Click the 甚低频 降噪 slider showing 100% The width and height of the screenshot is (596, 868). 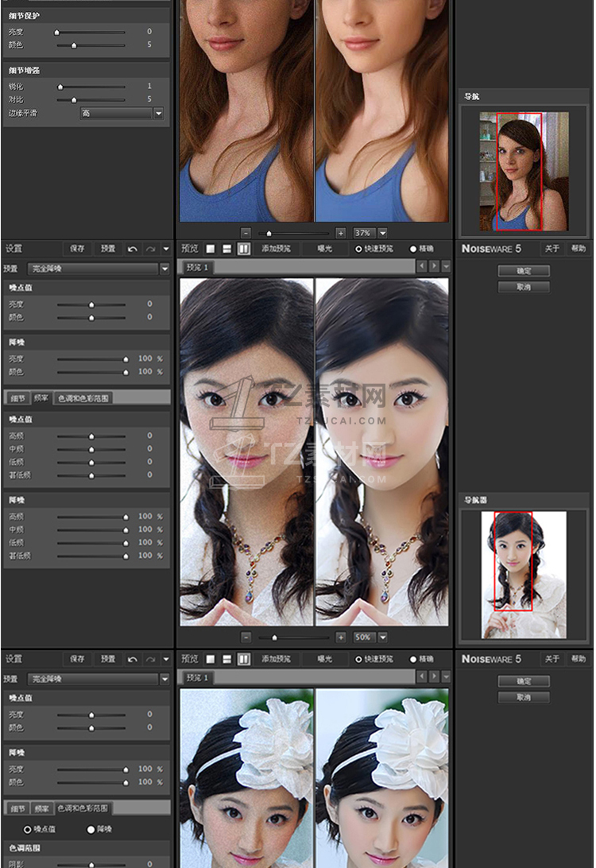pos(92,556)
